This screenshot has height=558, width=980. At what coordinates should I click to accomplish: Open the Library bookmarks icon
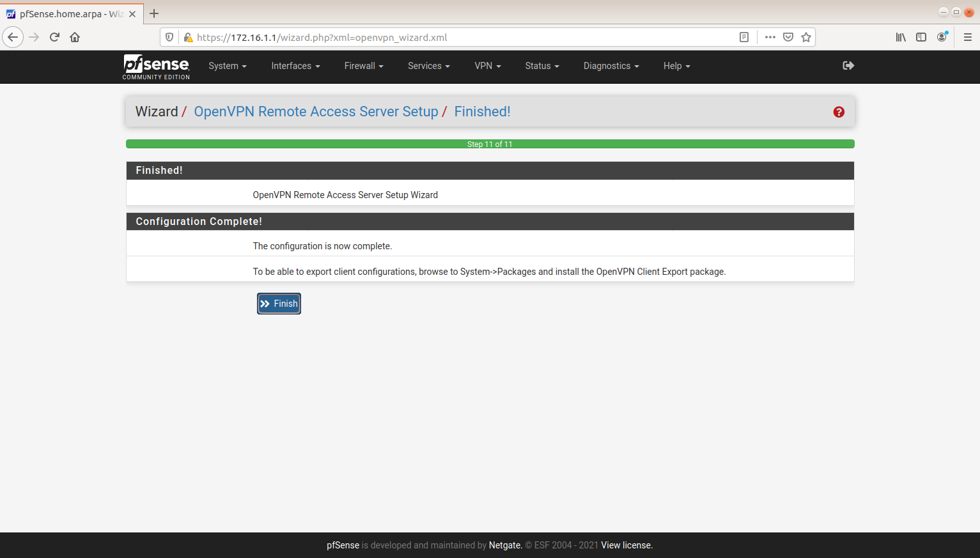coord(901,37)
